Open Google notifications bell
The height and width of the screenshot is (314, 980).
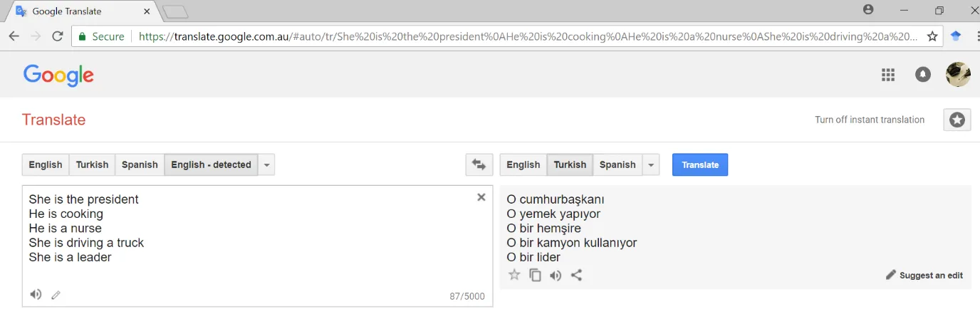(923, 74)
